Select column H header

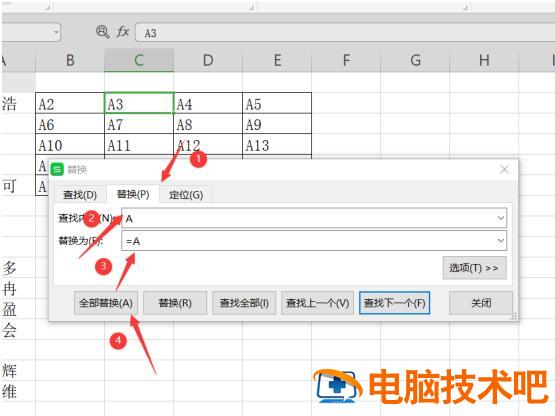[484, 60]
